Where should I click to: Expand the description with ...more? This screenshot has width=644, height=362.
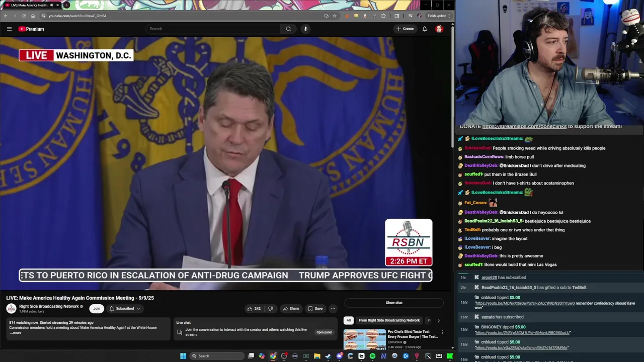tap(16, 333)
